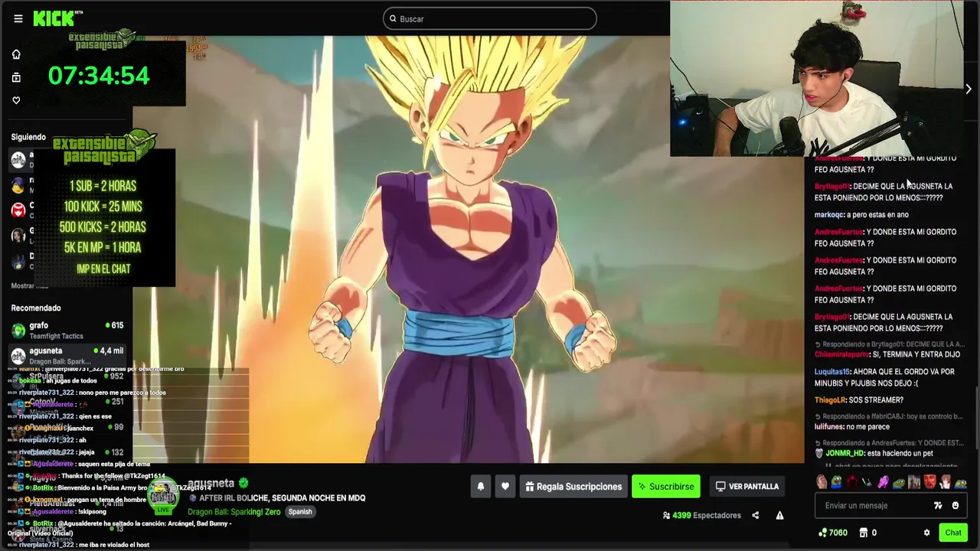Click the 07:34:54 timer overlay
Image resolution: width=980 pixels, height=551 pixels.
pos(99,76)
